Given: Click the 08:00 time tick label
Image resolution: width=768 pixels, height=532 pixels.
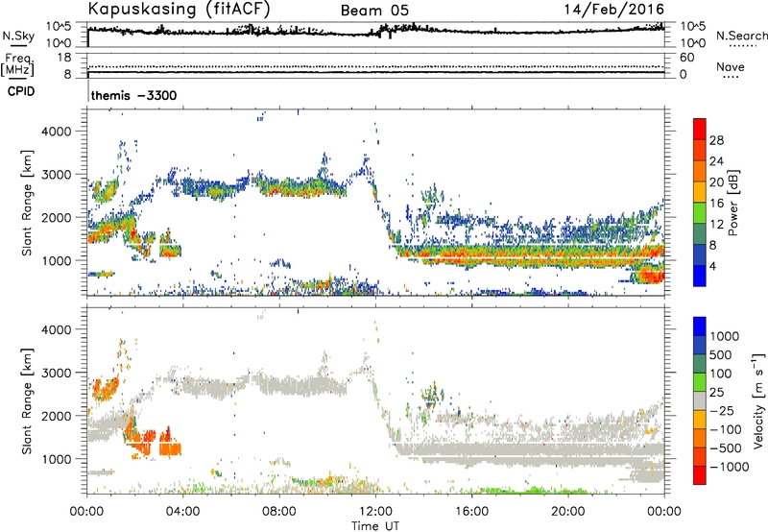Looking at the screenshot, I should 279,512.
